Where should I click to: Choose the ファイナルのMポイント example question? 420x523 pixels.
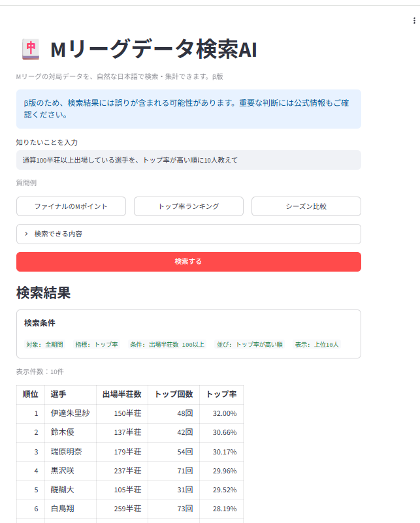click(71, 206)
